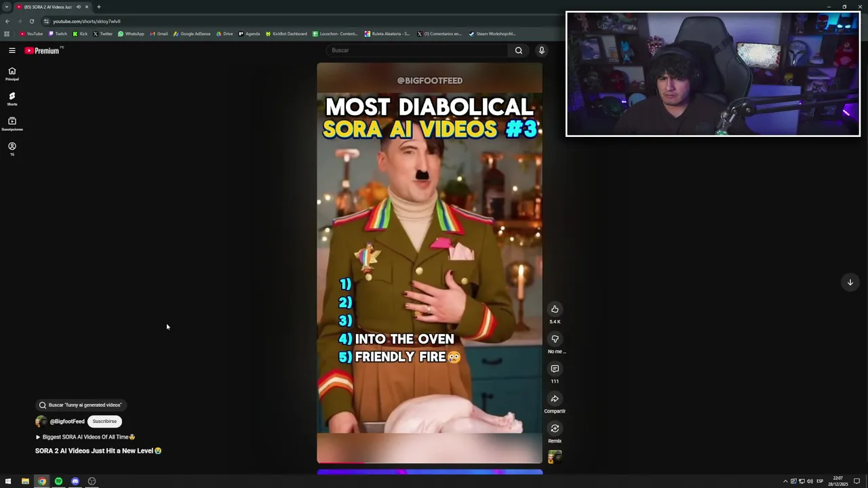Screen dimensions: 868x488
Task: Open the volume control in system tray
Action: tap(810, 481)
